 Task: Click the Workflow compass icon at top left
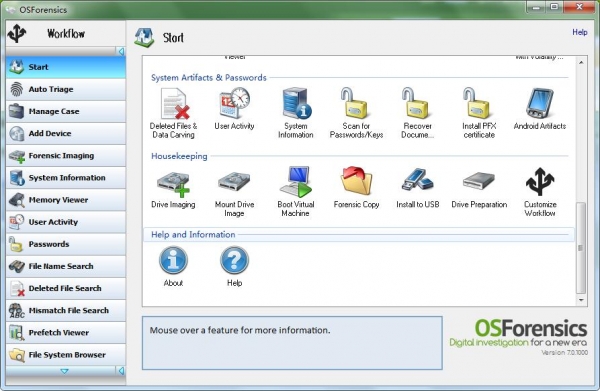click(17, 33)
